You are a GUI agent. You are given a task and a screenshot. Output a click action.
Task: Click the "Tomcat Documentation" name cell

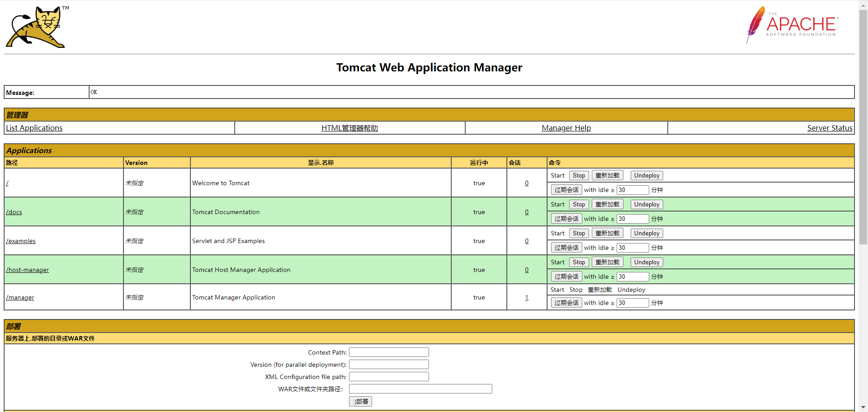click(321, 212)
